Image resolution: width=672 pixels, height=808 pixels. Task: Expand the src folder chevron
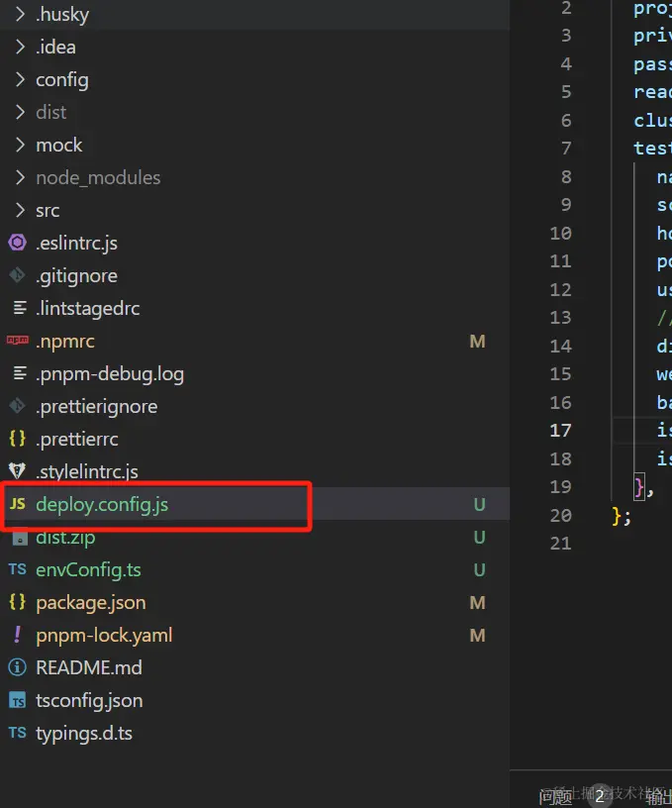click(20, 210)
